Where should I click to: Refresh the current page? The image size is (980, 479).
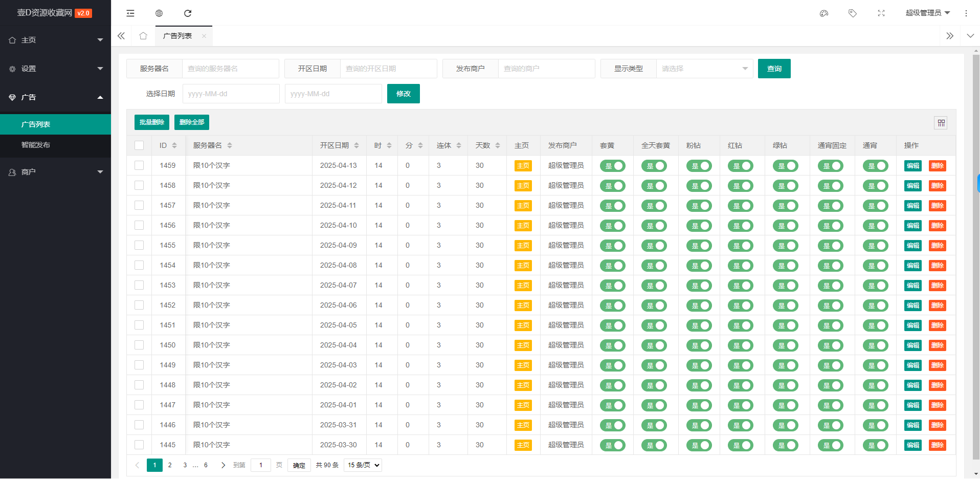188,13
